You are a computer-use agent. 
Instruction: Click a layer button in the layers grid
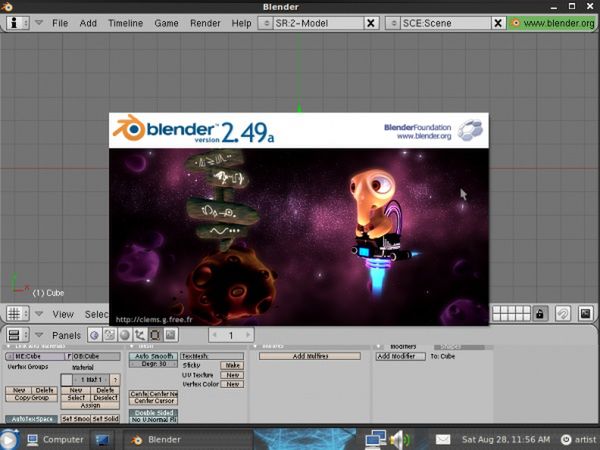[x=511, y=314]
